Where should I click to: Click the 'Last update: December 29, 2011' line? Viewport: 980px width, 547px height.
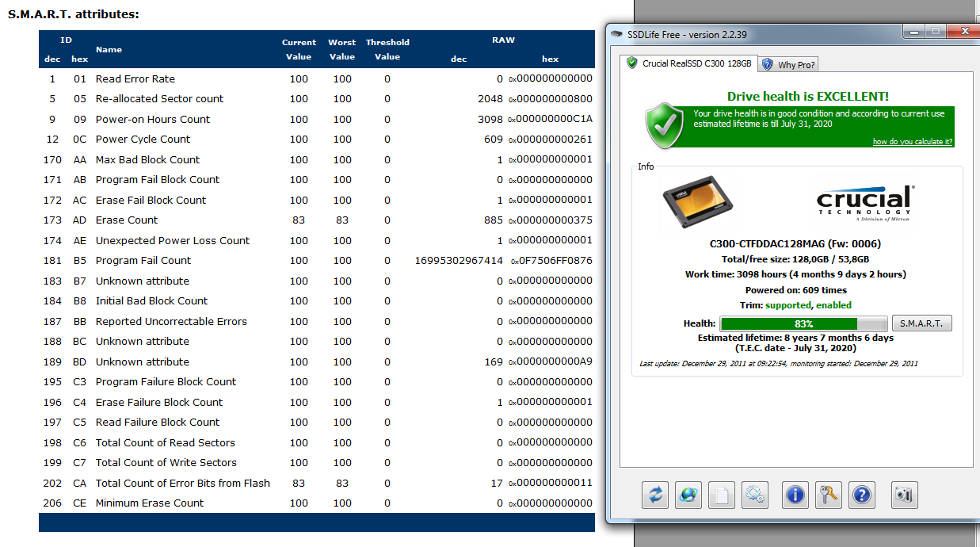[779, 364]
